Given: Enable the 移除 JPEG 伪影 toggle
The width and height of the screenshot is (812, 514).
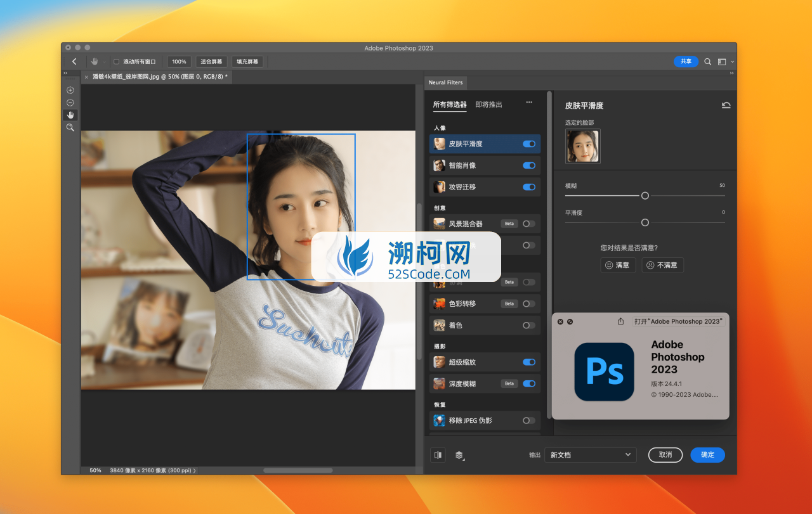Looking at the screenshot, I should pyautogui.click(x=529, y=420).
